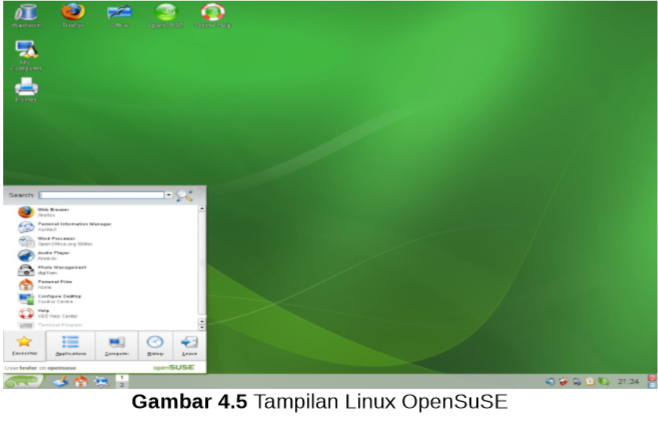Open the Home folder taskbar icon
Image resolution: width=658 pixels, height=422 pixels.
click(81, 382)
